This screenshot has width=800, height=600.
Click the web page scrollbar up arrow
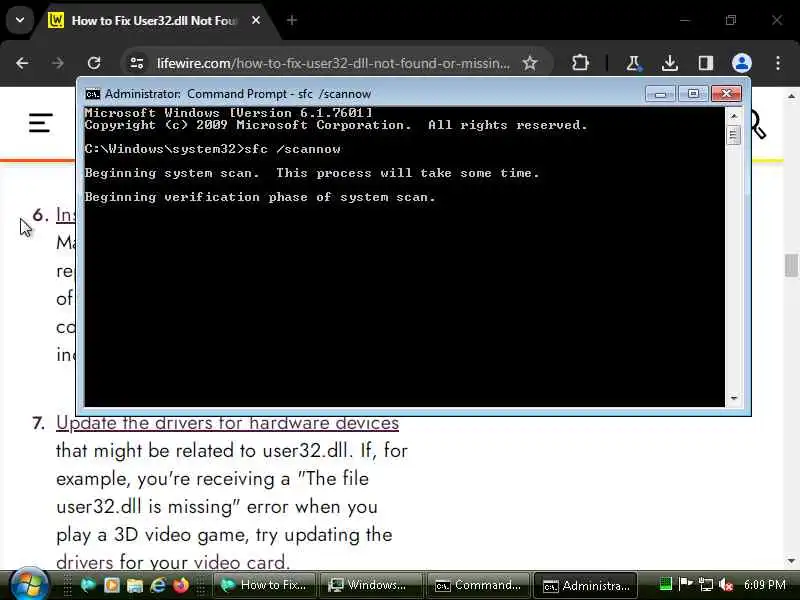pyautogui.click(x=791, y=96)
